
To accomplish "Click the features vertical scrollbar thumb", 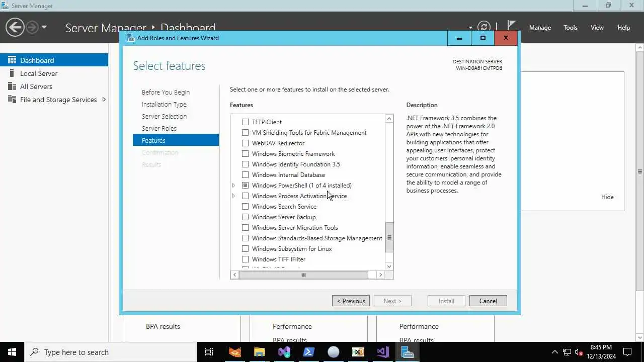I will [389, 238].
